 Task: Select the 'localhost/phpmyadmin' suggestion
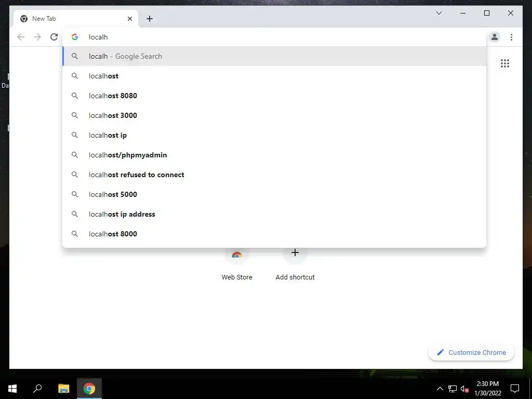pyautogui.click(x=274, y=155)
